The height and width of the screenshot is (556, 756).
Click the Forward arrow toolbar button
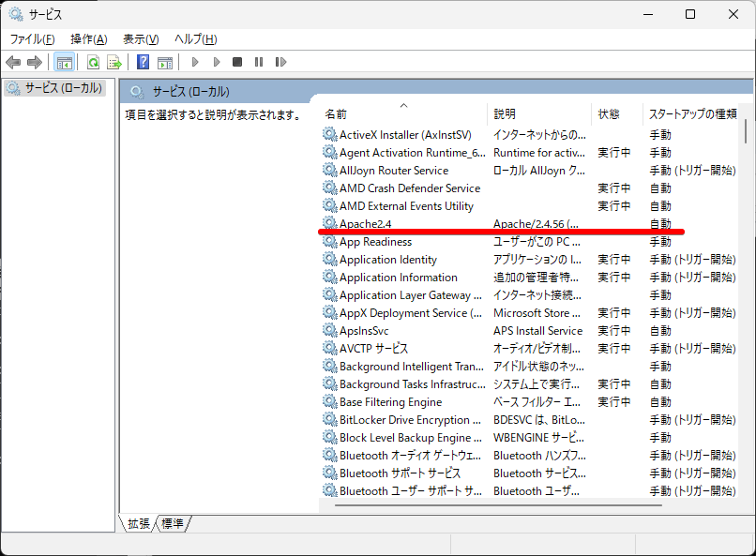[x=35, y=62]
